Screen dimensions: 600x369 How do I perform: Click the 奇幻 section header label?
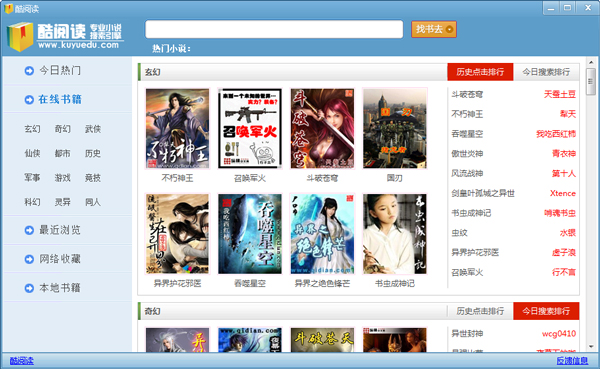coord(152,311)
